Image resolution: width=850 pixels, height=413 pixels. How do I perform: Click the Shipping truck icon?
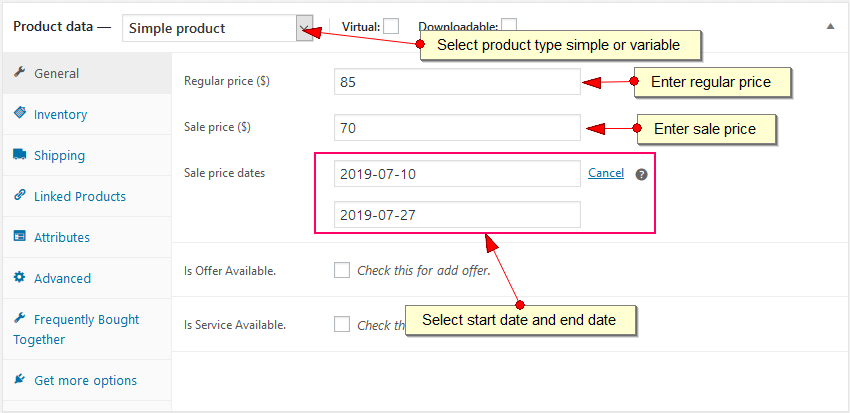coord(20,155)
